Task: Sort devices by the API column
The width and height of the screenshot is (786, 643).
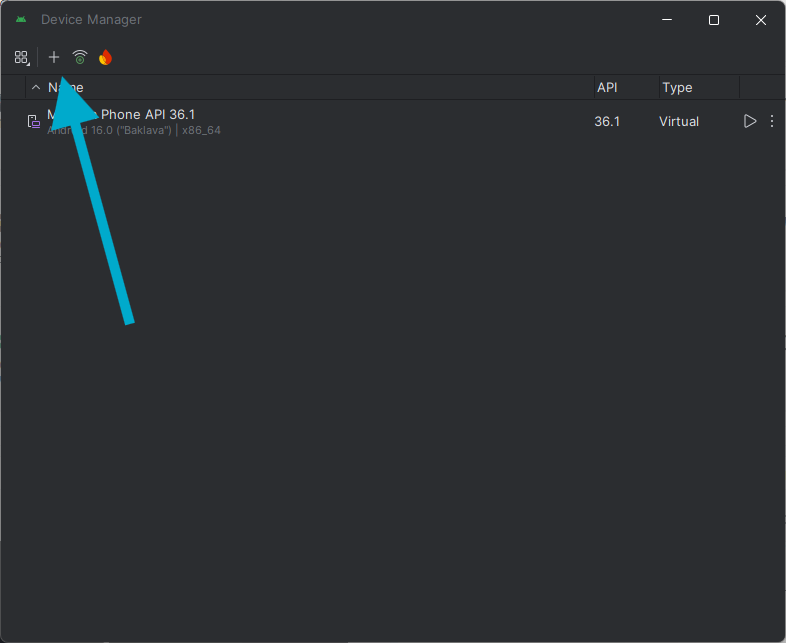Action: pos(608,88)
